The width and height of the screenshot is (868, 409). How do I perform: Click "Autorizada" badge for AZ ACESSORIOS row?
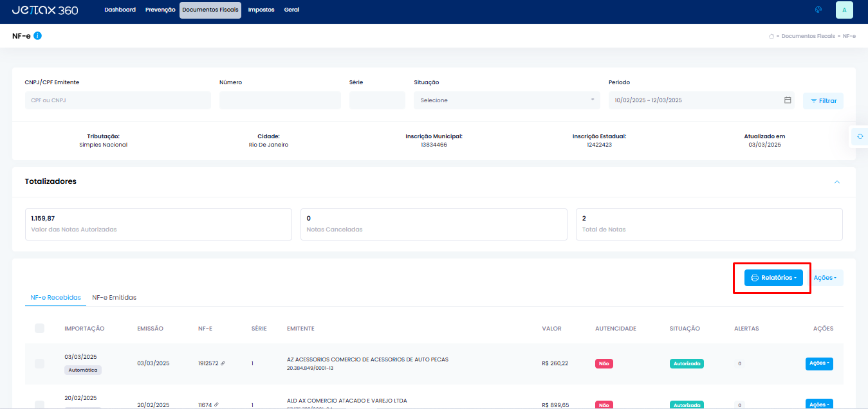[x=687, y=363]
